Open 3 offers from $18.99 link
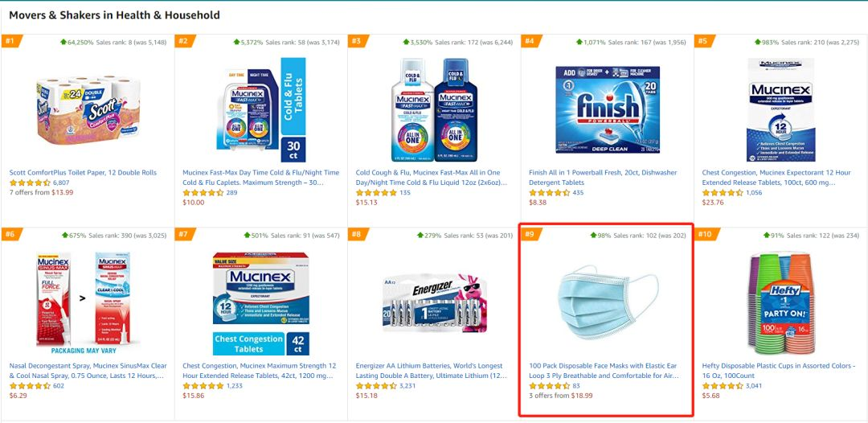This screenshot has width=868, height=423. click(x=561, y=396)
